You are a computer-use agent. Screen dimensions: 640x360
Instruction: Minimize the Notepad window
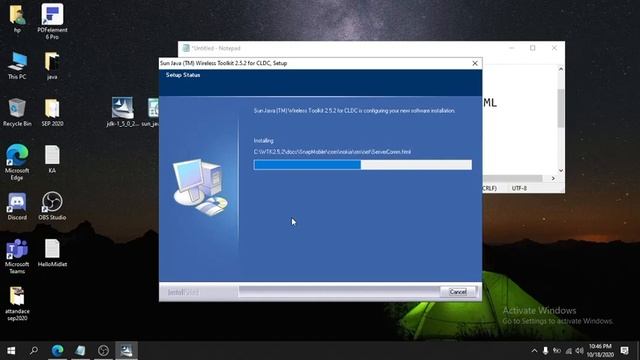coord(511,48)
